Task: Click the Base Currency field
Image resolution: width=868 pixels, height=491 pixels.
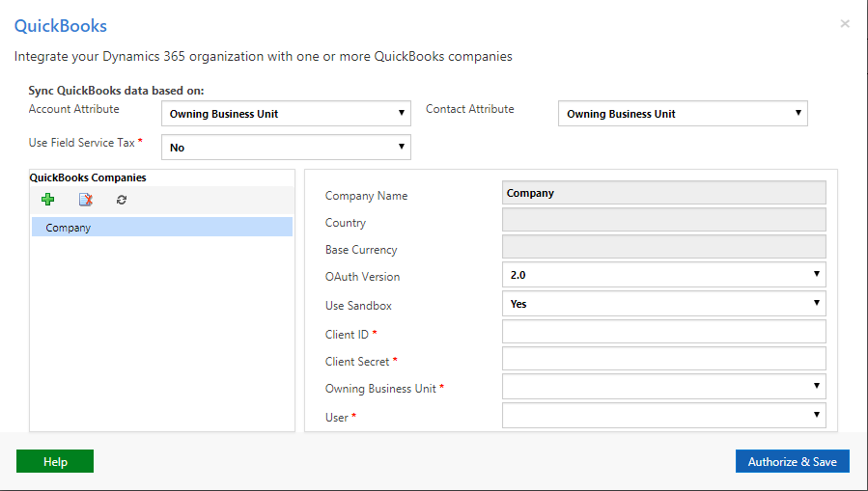Action: [663, 247]
